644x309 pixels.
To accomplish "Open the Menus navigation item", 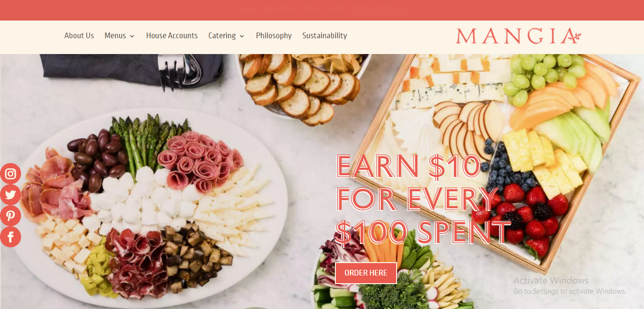I will point(115,35).
